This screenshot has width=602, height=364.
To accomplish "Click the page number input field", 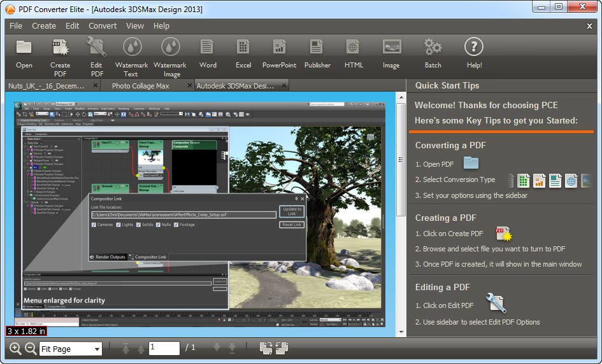I will click(164, 348).
